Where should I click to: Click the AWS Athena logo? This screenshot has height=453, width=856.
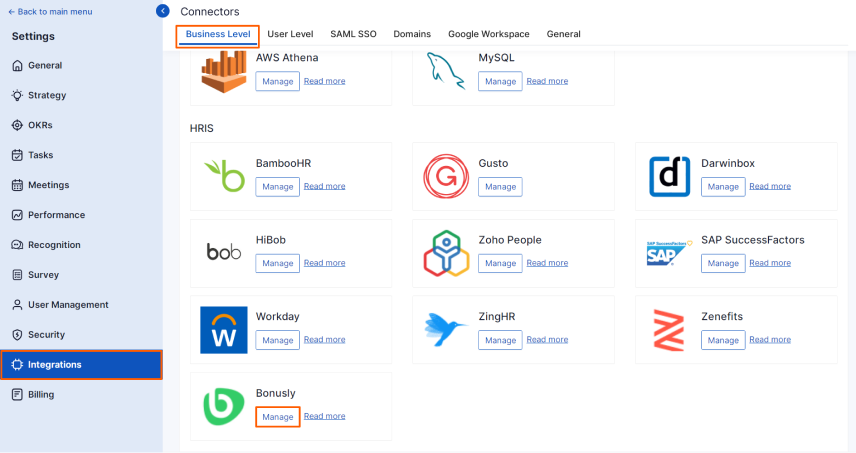coord(224,72)
